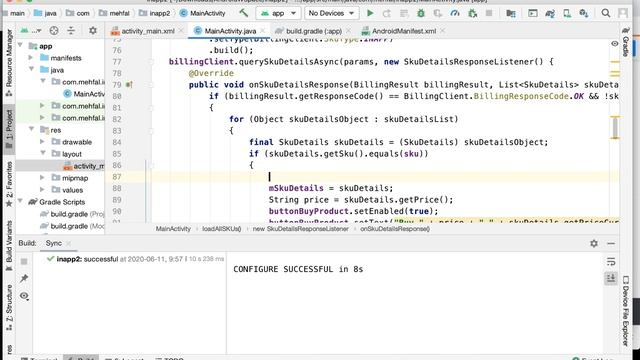This screenshot has width=640, height=360.
Task: Click the Make Project hammer icon
Action: tap(244, 13)
